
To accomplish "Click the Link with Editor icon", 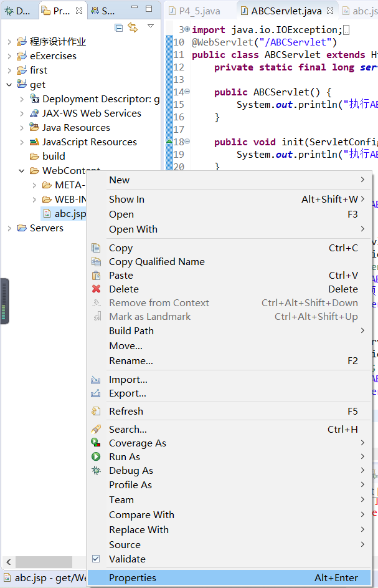I will coord(134,28).
